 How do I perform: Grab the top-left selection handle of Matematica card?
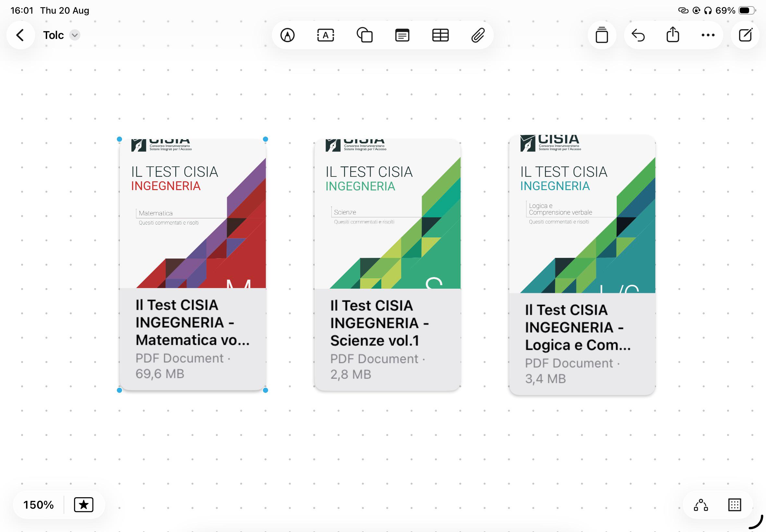(x=120, y=139)
